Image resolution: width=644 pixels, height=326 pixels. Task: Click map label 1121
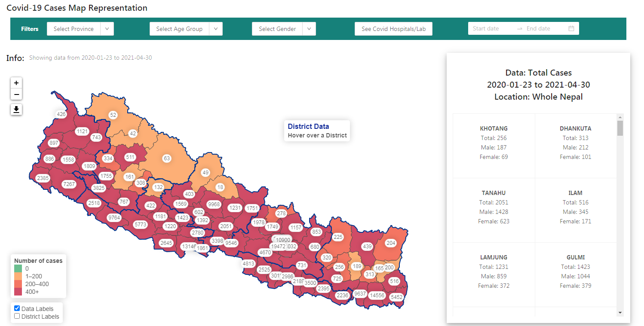[x=82, y=131]
